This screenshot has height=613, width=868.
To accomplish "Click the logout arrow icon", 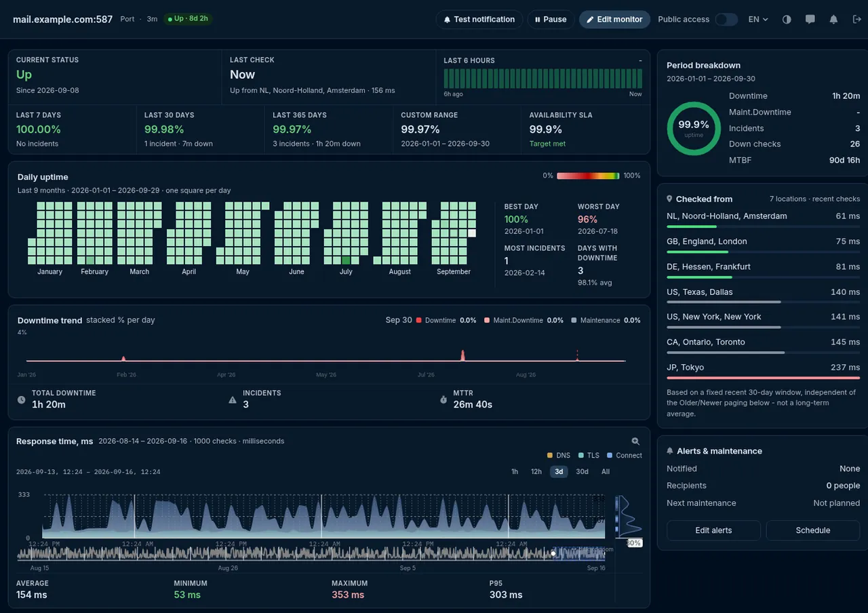I will [856, 20].
